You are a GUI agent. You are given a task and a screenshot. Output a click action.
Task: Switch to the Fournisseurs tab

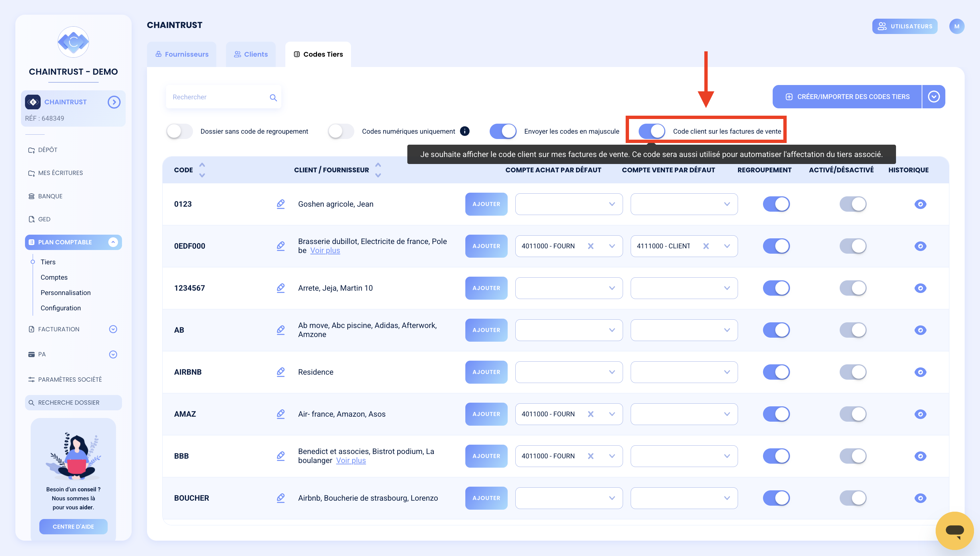click(182, 54)
